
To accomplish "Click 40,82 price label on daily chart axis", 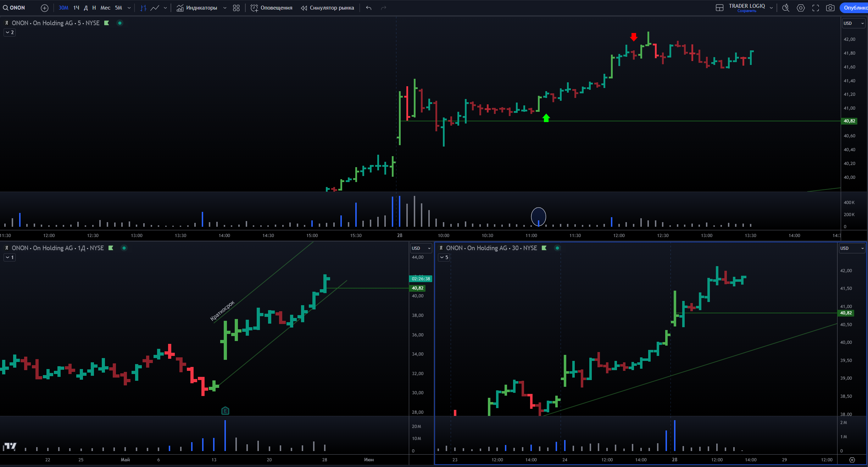I will click(x=418, y=288).
